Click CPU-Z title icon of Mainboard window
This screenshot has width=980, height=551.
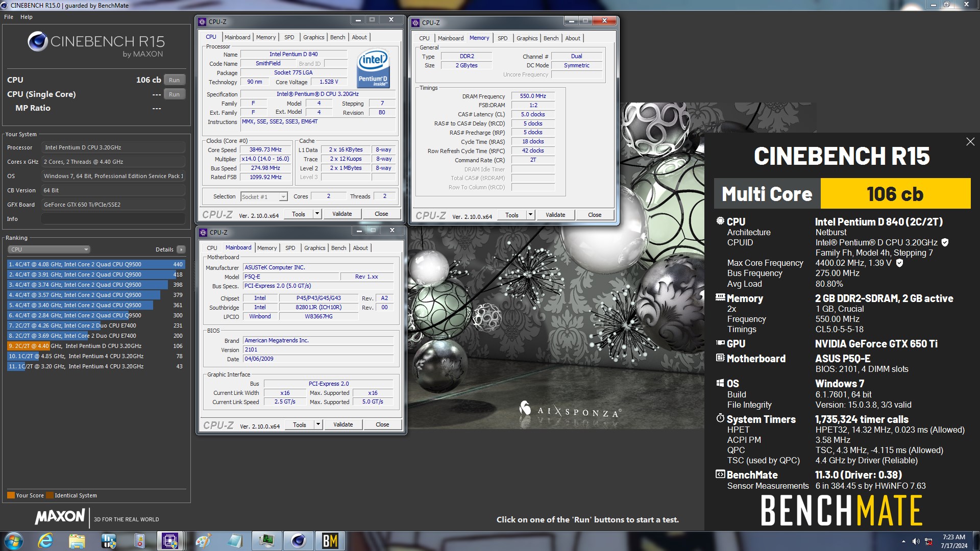pos(203,232)
